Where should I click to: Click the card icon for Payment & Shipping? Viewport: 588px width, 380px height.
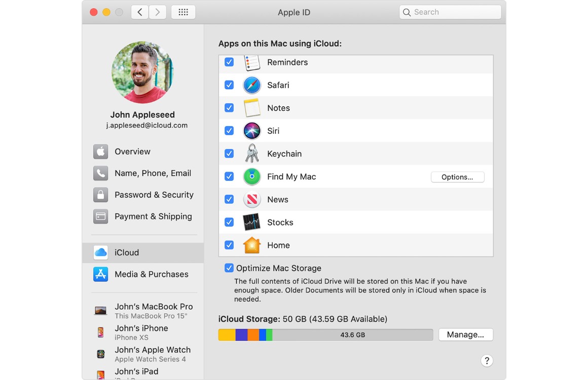(100, 216)
